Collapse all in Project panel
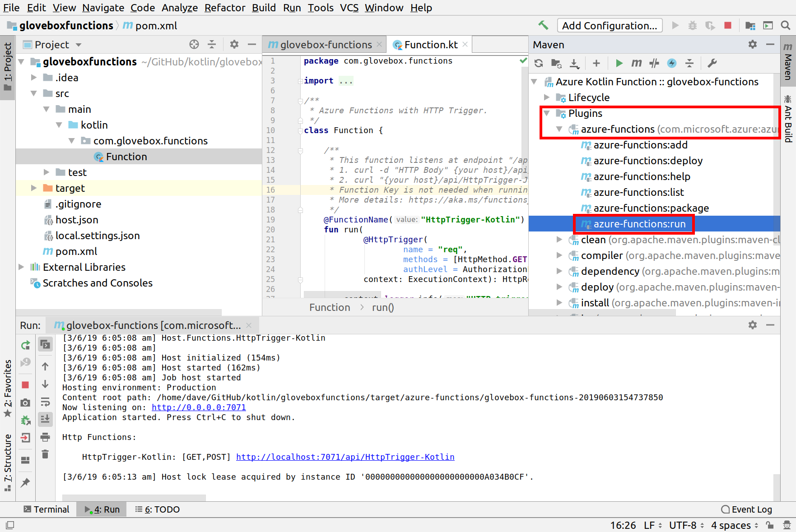The width and height of the screenshot is (796, 532). pos(212,44)
